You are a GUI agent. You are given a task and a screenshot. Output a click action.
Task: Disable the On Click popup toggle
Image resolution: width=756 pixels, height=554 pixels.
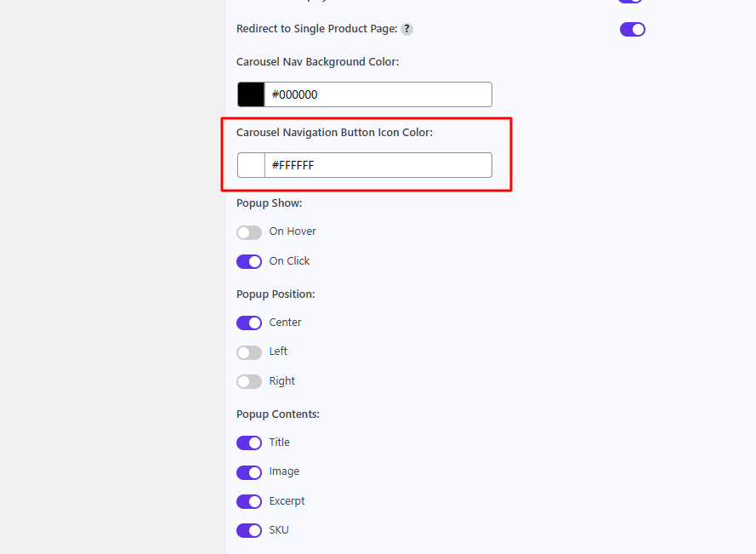(x=249, y=261)
